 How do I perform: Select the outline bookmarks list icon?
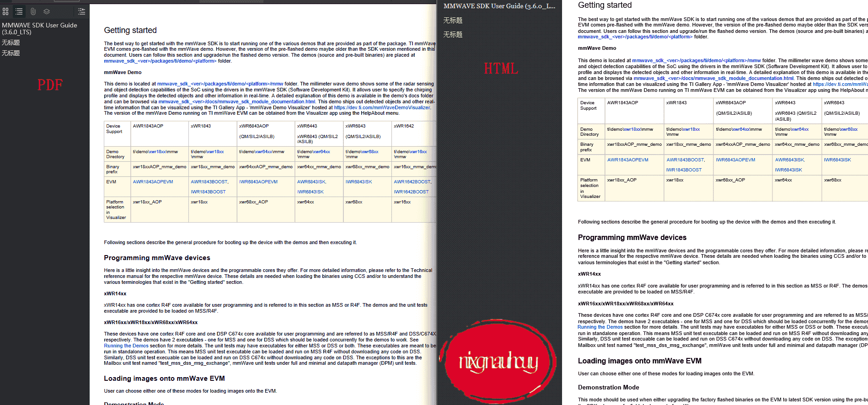coord(19,11)
